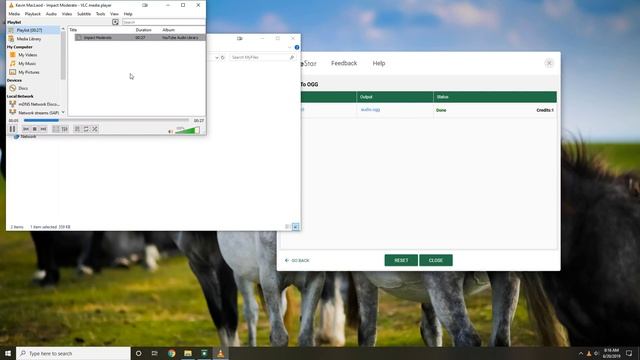
Task: Open Cortana from the taskbar
Action: pos(139,353)
